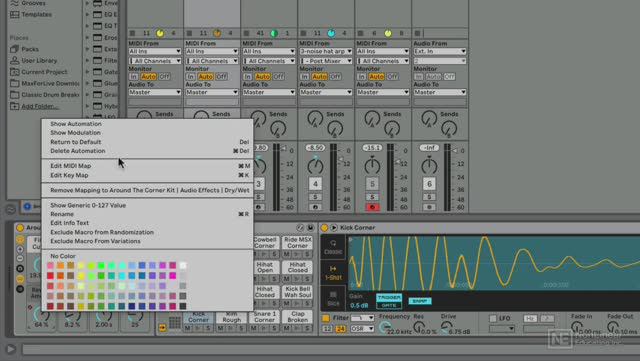Click the Snap button in Simpler
The width and height of the screenshot is (640, 361).
(420, 301)
